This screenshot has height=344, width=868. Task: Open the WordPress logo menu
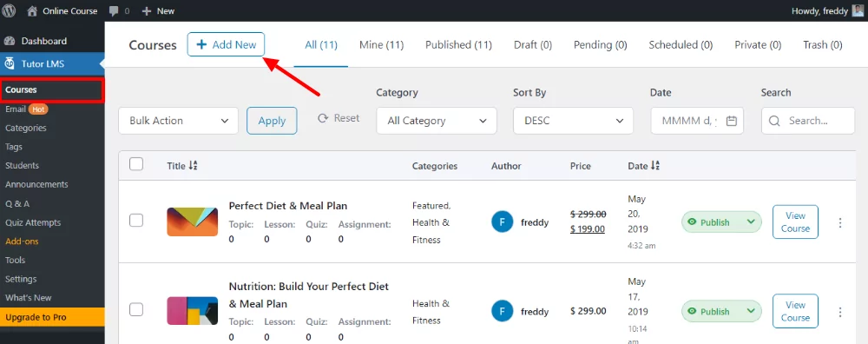click(x=10, y=10)
